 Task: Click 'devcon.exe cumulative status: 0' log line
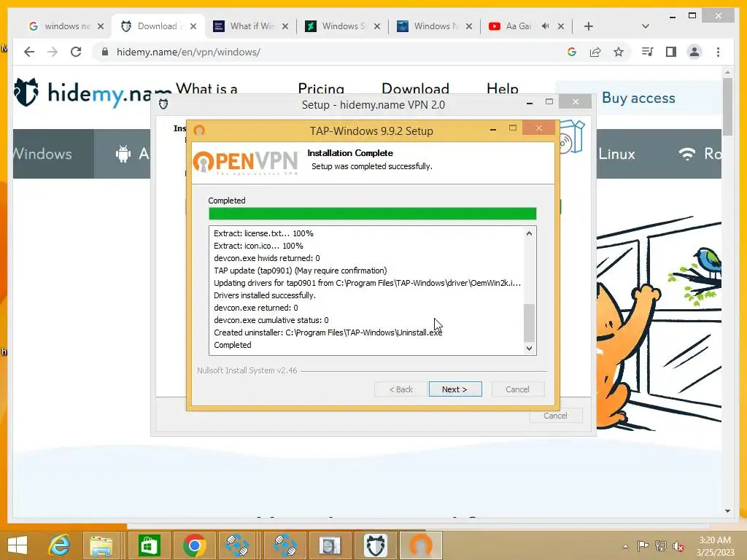click(271, 320)
